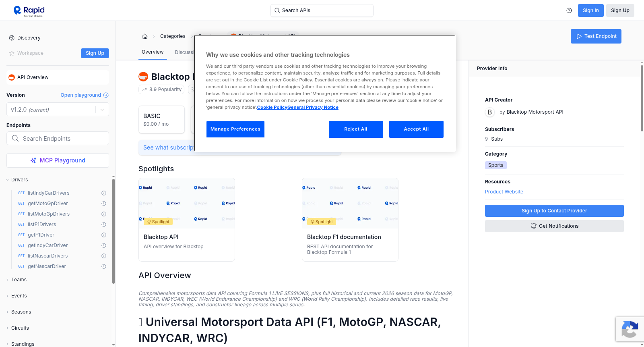Click the Open playground arrow icon
Viewport: 644px width, 347px height.
click(106, 95)
